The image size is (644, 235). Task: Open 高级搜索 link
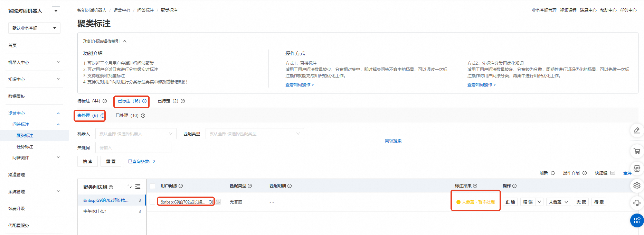point(393,141)
